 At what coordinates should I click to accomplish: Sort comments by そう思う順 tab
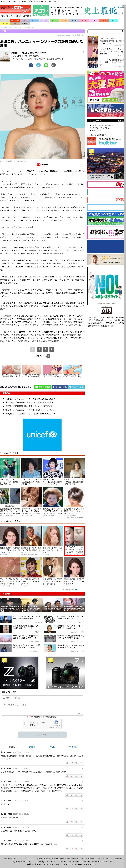point(73,747)
